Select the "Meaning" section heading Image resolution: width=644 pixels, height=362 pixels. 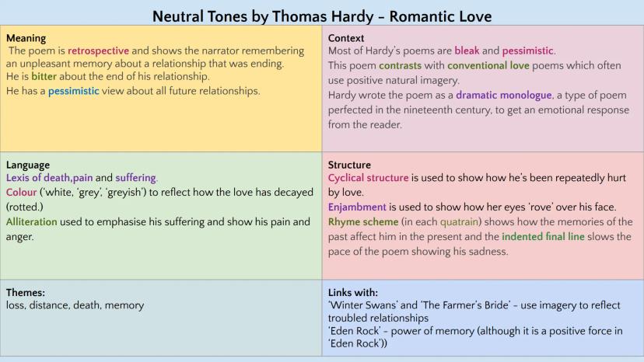tap(26, 38)
